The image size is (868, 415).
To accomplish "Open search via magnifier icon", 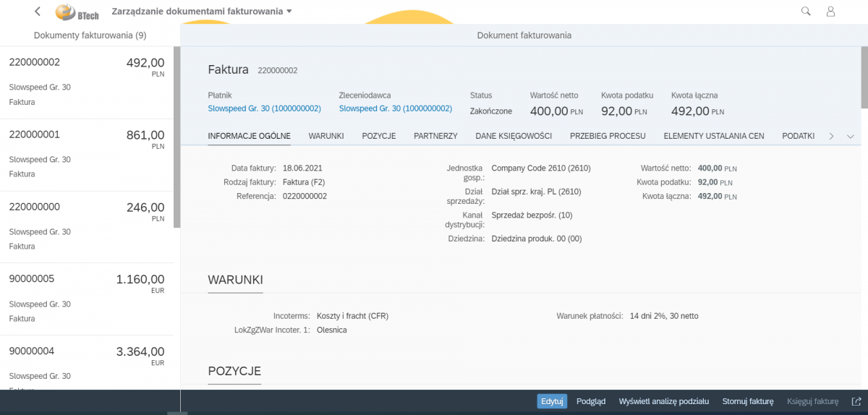I will tap(806, 12).
